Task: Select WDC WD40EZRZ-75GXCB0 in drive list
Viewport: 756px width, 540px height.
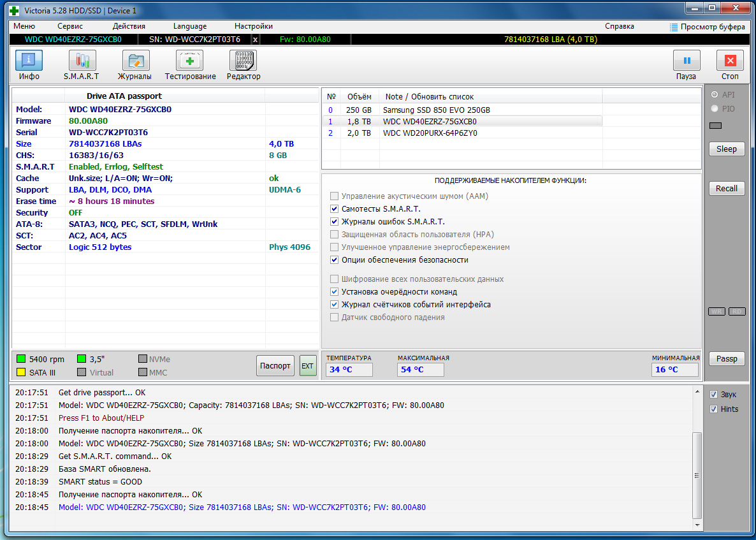Action: click(462, 122)
